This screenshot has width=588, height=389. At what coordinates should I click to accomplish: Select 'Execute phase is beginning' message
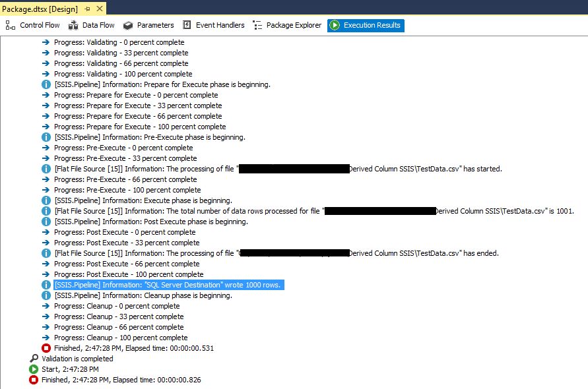click(143, 200)
